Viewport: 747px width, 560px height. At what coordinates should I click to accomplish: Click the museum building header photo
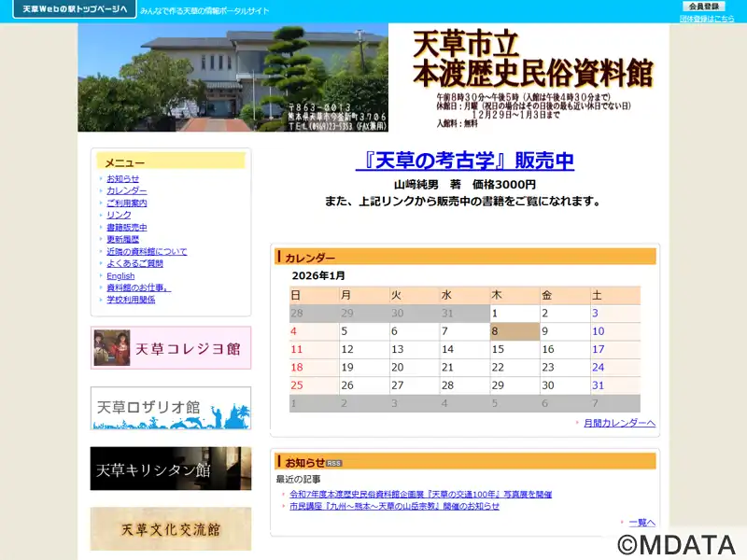click(x=232, y=77)
